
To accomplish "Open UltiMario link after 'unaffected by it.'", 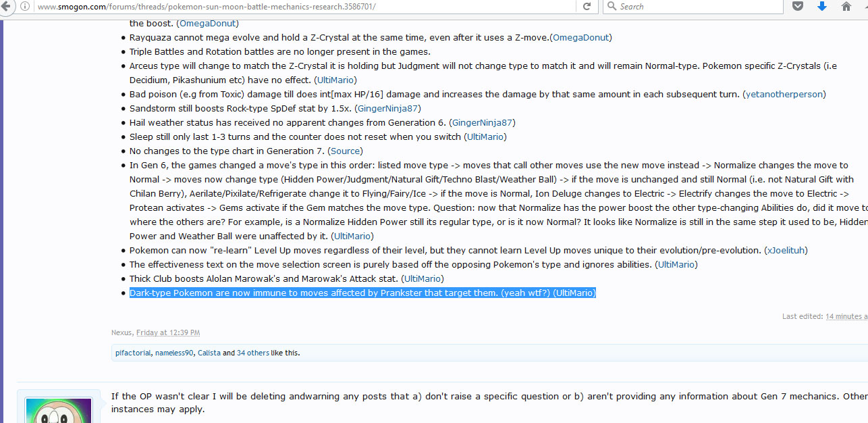I will click(352, 236).
